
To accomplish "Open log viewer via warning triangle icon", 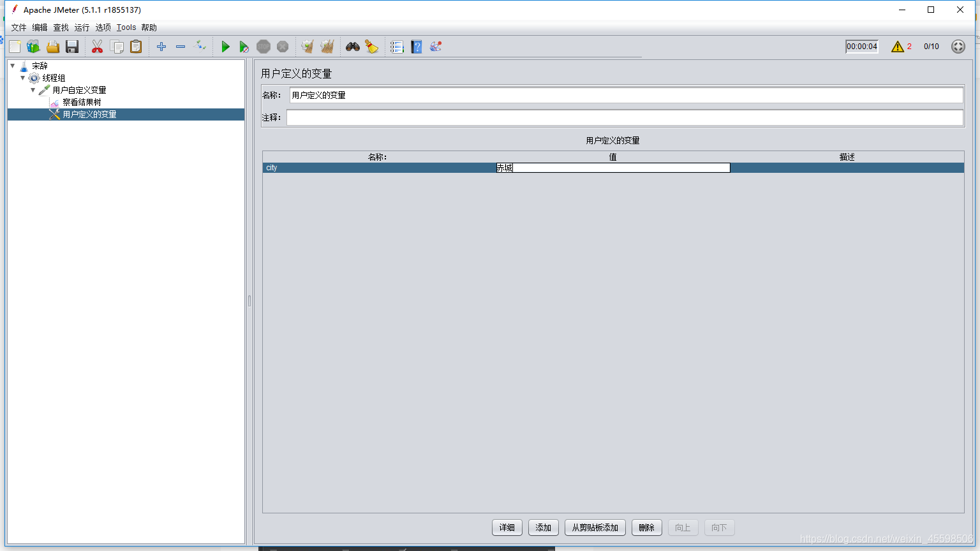I will (x=897, y=47).
